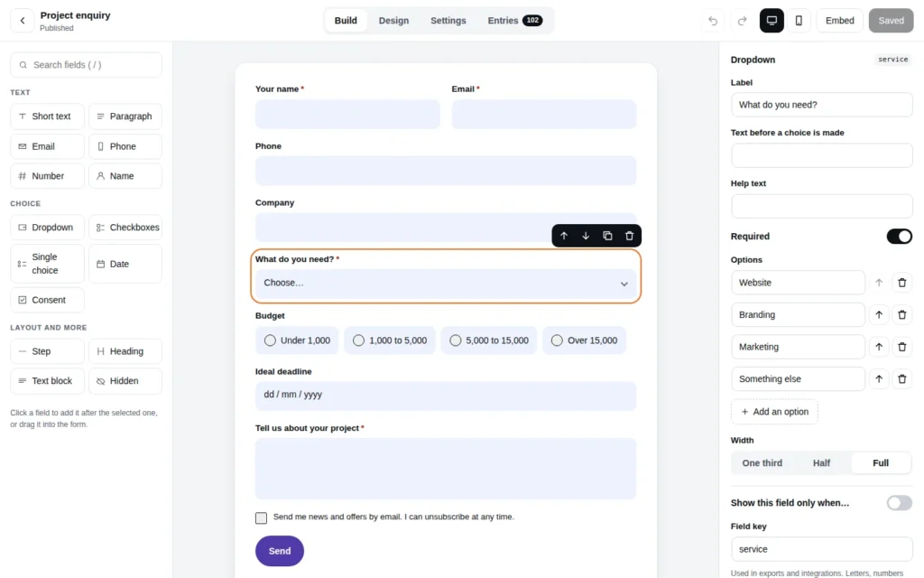The image size is (924, 578).
Task: Delete the Website option
Action: 901,283
